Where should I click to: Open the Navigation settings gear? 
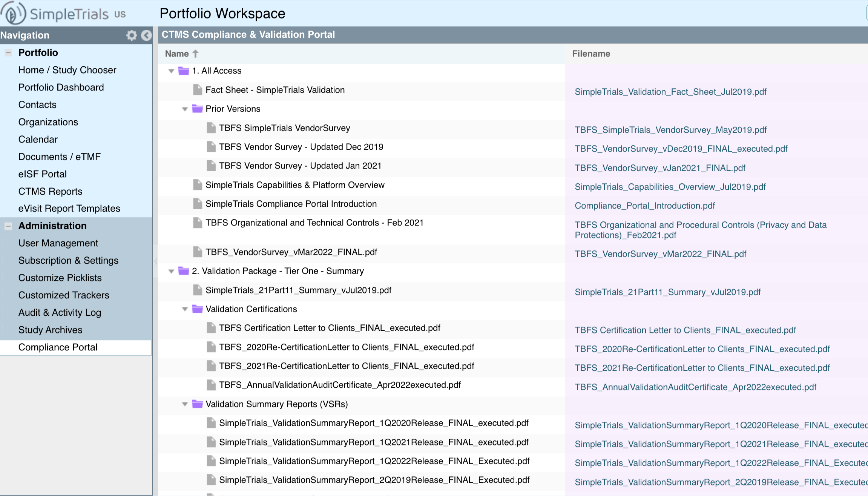pyautogui.click(x=132, y=35)
